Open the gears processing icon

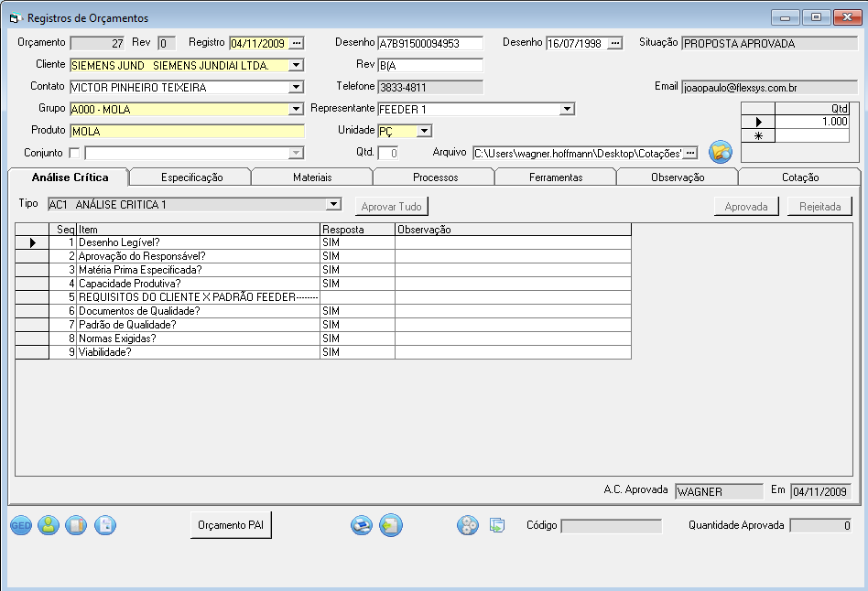tap(468, 525)
